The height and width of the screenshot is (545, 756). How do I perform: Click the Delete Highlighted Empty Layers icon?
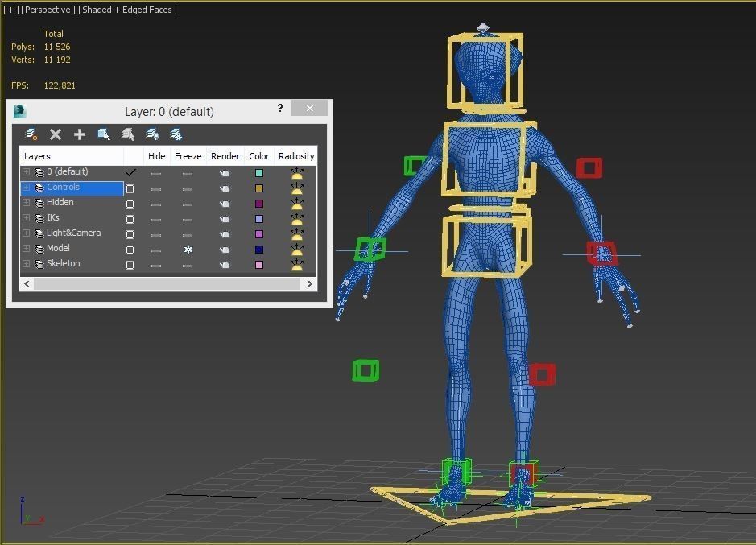[x=55, y=134]
